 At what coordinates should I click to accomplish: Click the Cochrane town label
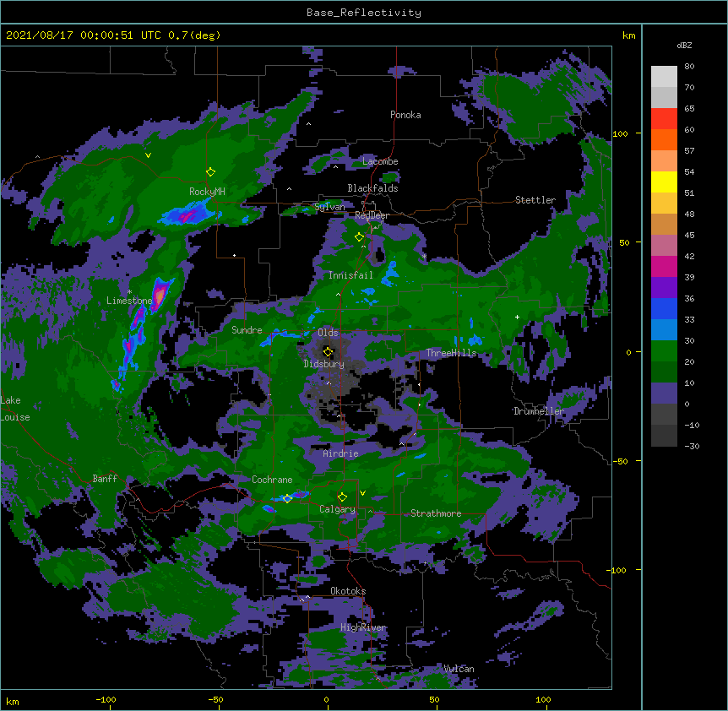272,480
